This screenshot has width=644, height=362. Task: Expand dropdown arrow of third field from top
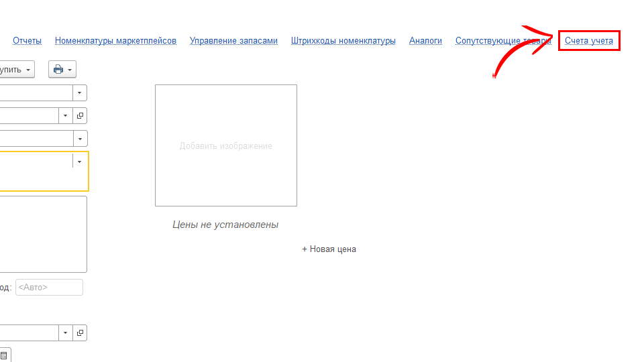[80, 138]
